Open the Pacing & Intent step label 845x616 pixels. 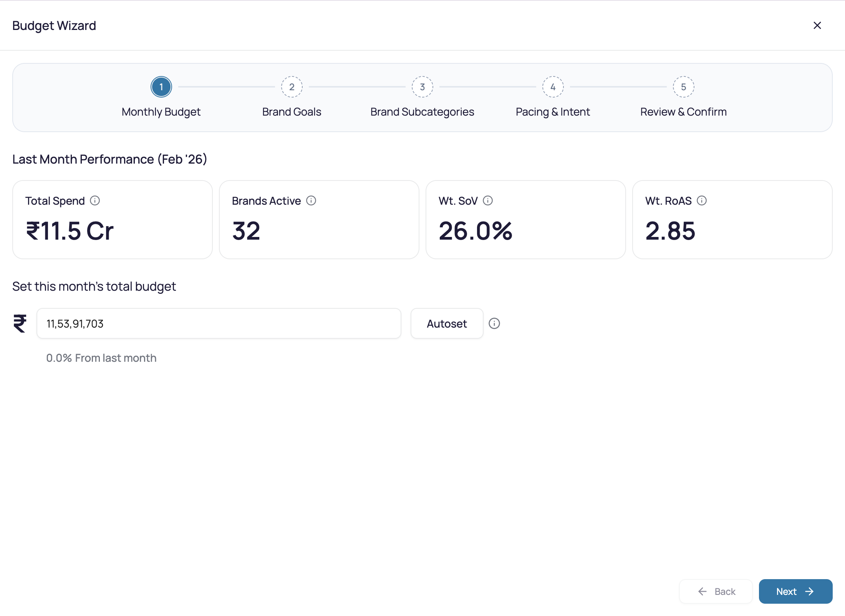pos(553,112)
